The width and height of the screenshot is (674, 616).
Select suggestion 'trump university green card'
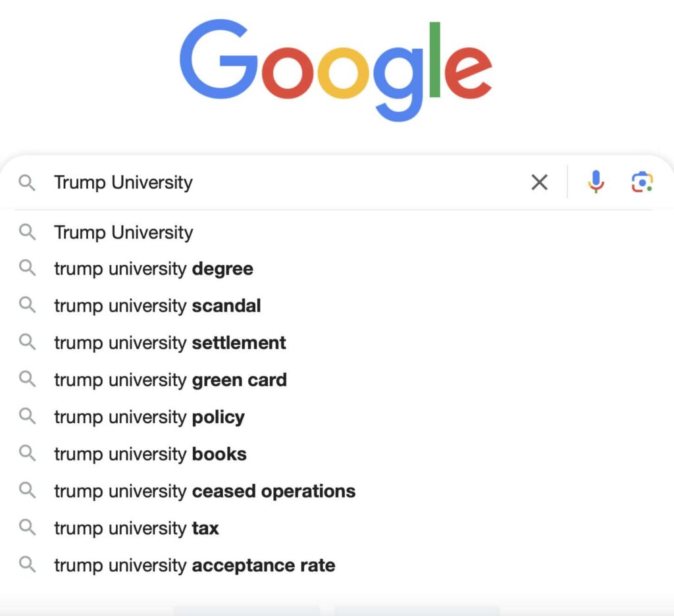coord(337,380)
